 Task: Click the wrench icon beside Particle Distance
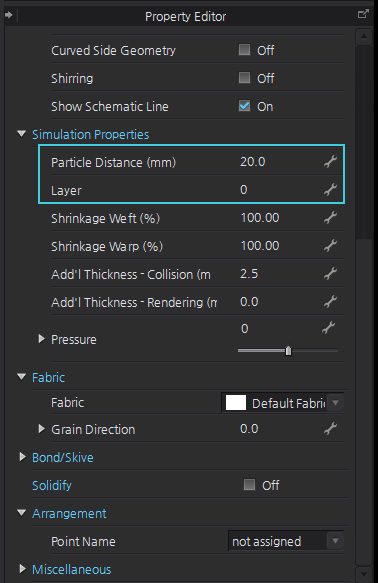tap(330, 162)
